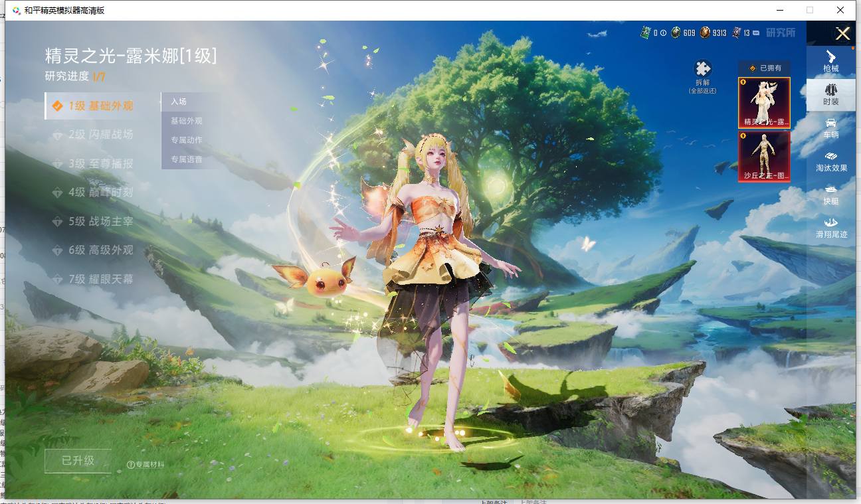Viewport: 861px width, 504px height.
Task: Choose the 基础外观 preview option in the submenu
Action: pyautogui.click(x=191, y=121)
